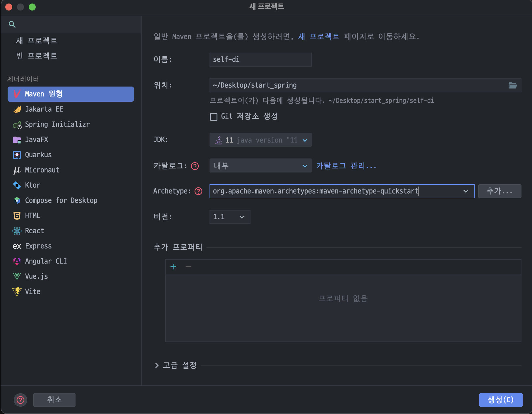Image resolution: width=532 pixels, height=414 pixels.
Task: Choose the HTML generator
Action: coord(71,216)
